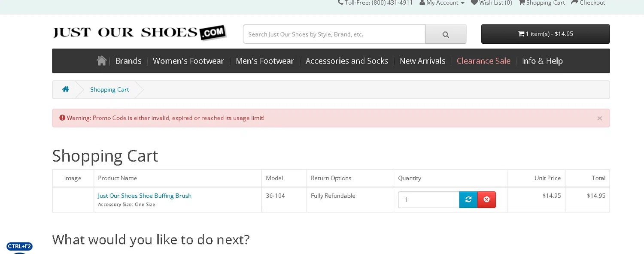Click the Accessory Size: One Size text

tap(127, 205)
